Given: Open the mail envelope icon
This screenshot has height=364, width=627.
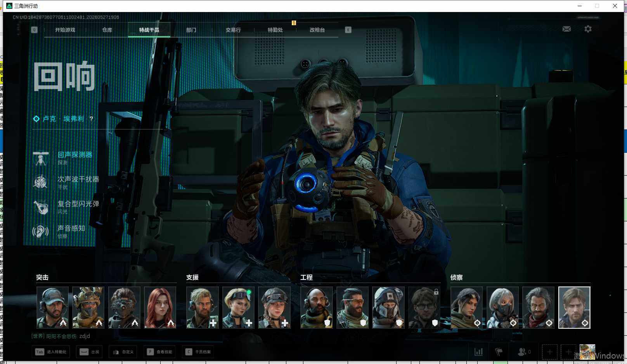Looking at the screenshot, I should pos(566,29).
